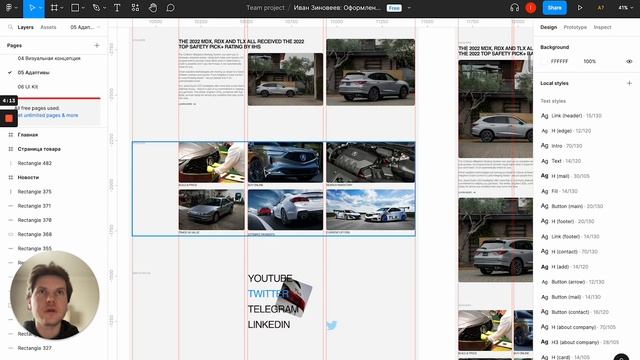Click the engine photo thumbnail on canvas
This screenshot has height=360, width=640.
[370, 162]
